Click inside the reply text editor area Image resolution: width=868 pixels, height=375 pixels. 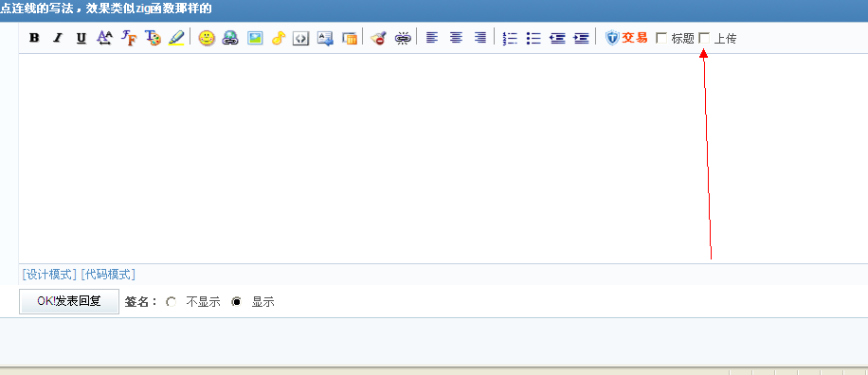tap(443, 159)
